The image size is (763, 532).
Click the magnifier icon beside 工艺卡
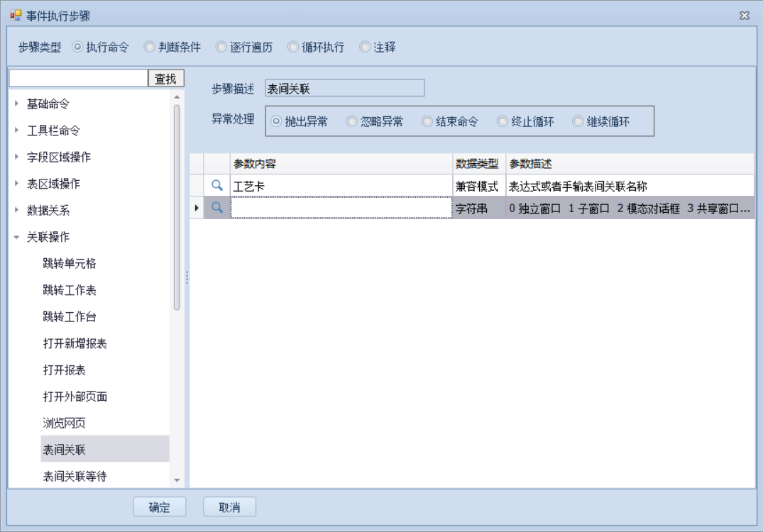point(217,186)
